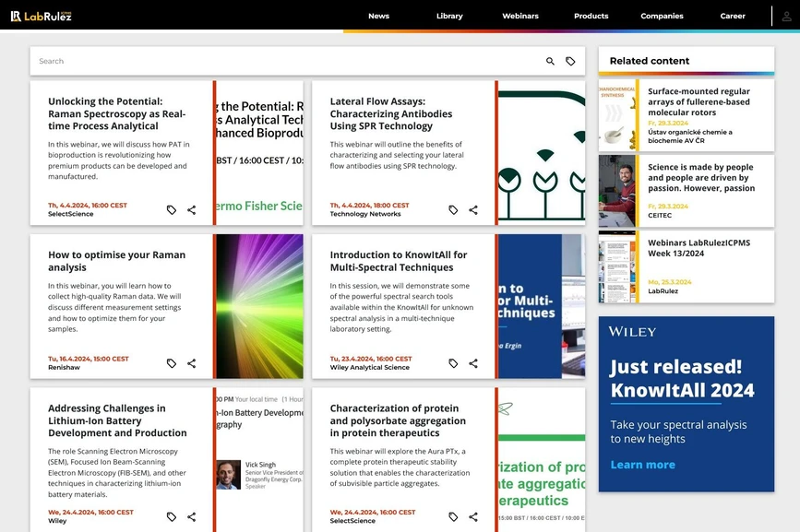Click the Vick Singh speaker banner image
Screen dimensions: 800x532
click(259, 460)
